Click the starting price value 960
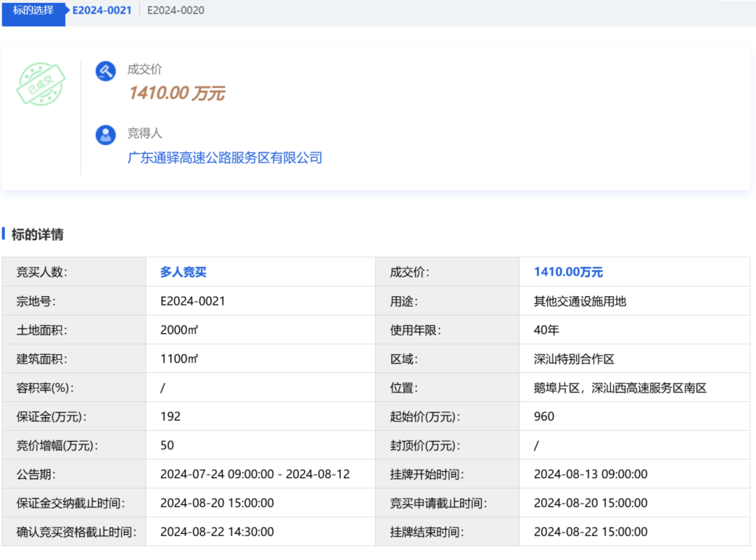Viewport: 756px width, 560px height. [544, 416]
